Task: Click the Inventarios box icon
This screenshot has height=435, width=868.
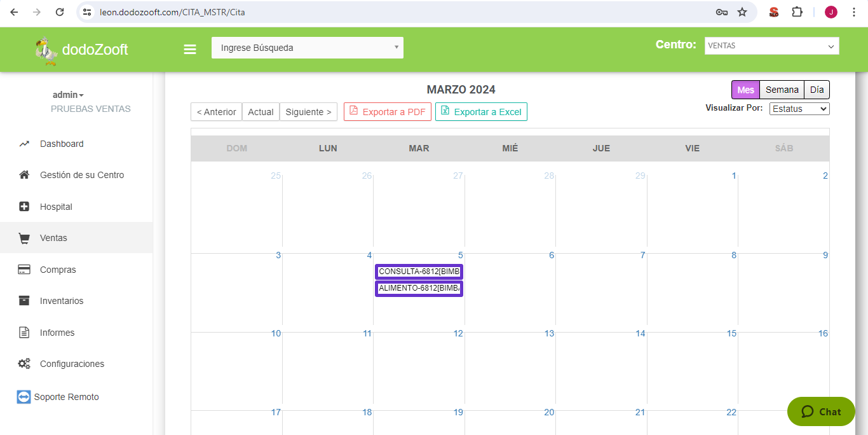Action: (x=24, y=301)
